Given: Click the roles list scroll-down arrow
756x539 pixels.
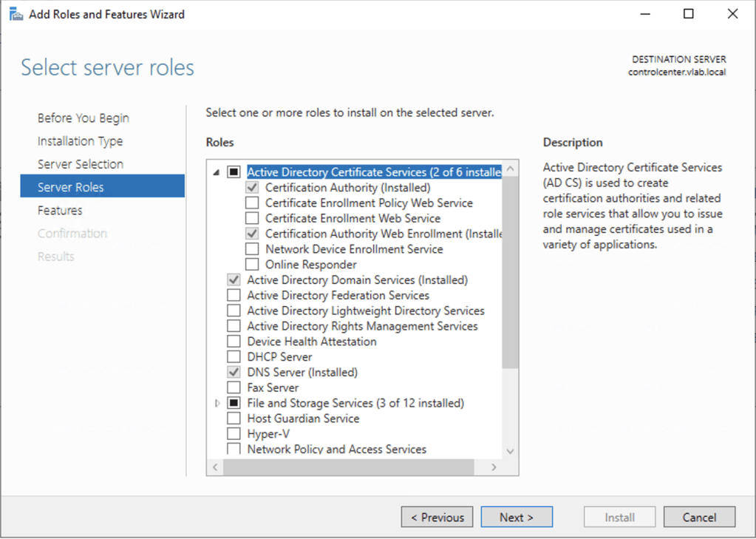Looking at the screenshot, I should 510,451.
